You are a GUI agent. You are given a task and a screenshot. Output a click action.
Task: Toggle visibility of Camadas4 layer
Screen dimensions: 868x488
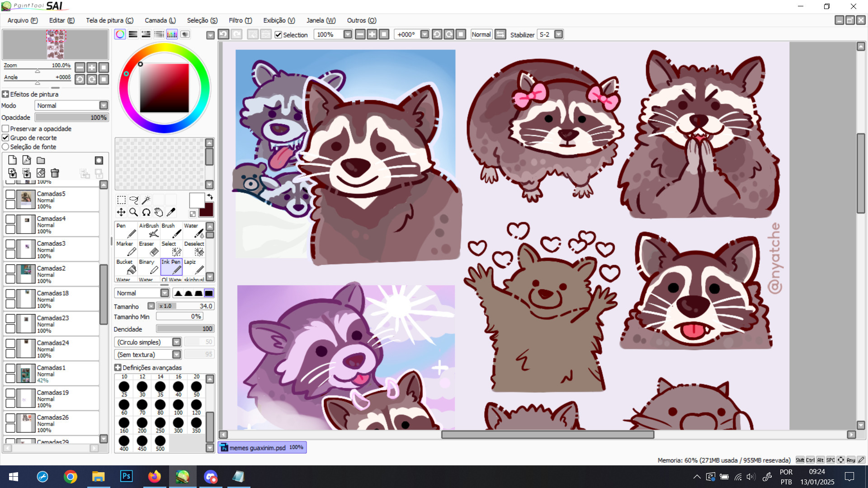10,219
